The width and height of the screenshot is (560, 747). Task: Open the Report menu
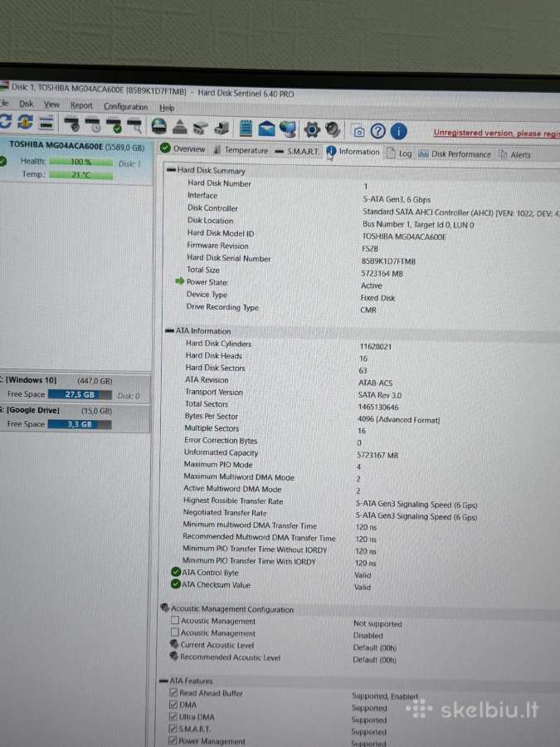click(x=81, y=105)
